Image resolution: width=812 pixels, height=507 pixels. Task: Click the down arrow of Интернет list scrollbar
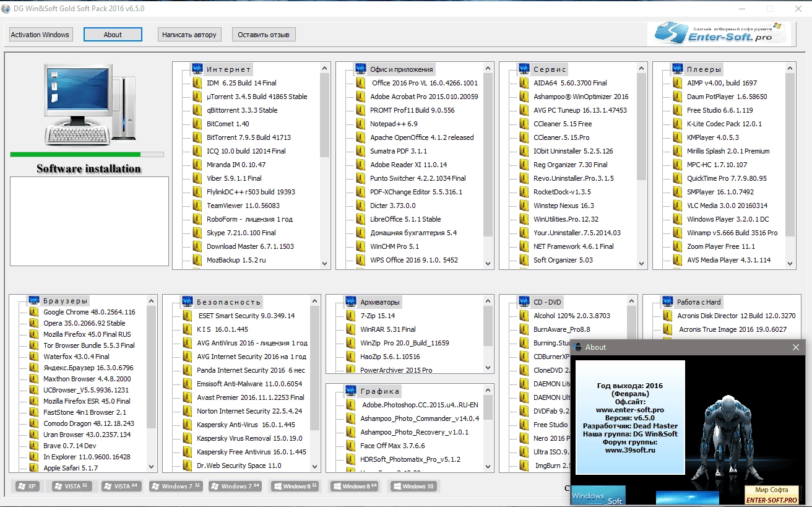pyautogui.click(x=325, y=263)
